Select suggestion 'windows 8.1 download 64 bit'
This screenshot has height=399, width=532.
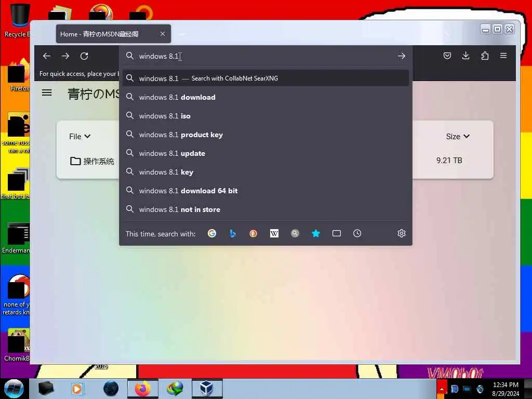(265, 191)
